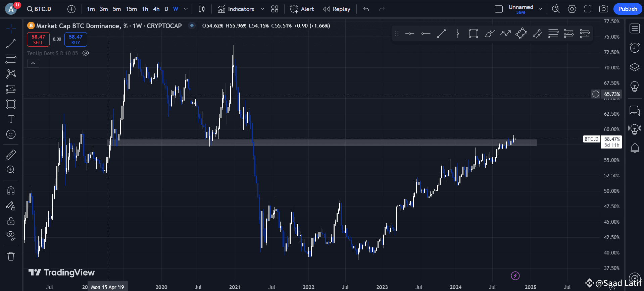
Task: Open the layout setup grid icon
Action: point(275,9)
